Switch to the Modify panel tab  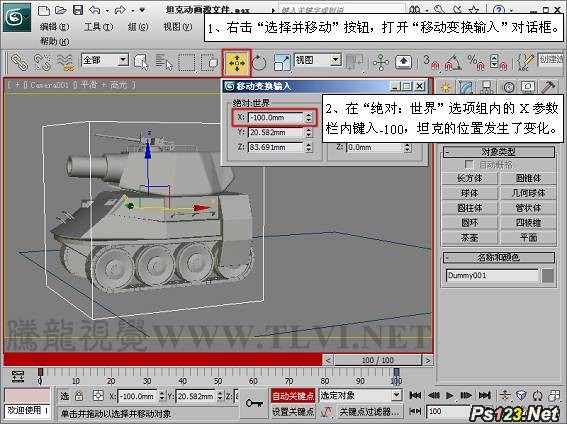click(466, 87)
